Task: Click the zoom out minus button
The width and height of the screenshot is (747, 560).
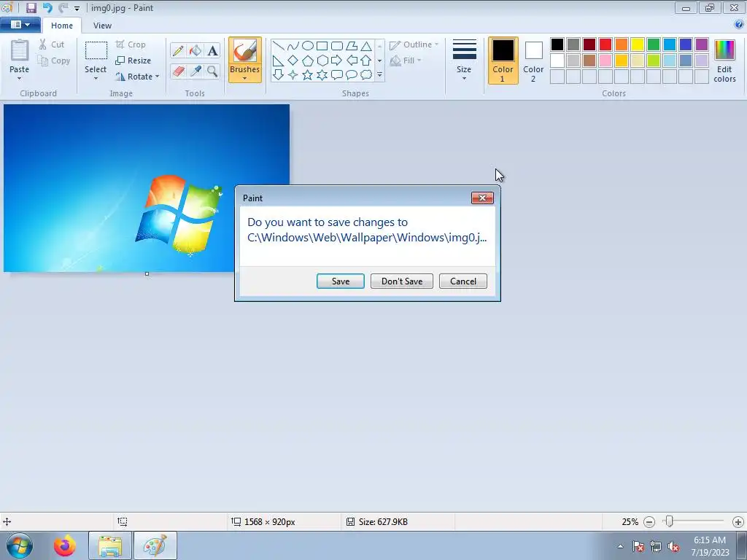Action: (649, 522)
